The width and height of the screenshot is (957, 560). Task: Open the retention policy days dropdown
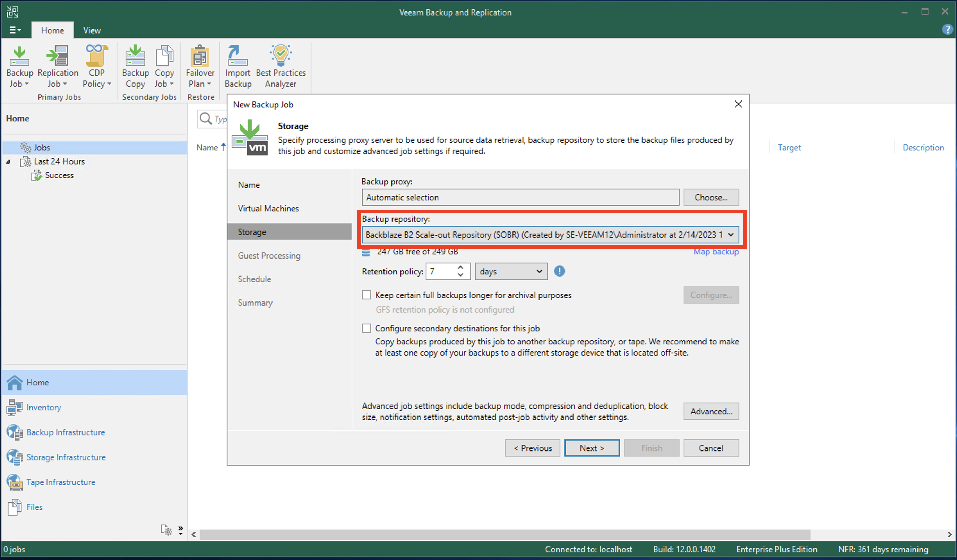(x=511, y=271)
